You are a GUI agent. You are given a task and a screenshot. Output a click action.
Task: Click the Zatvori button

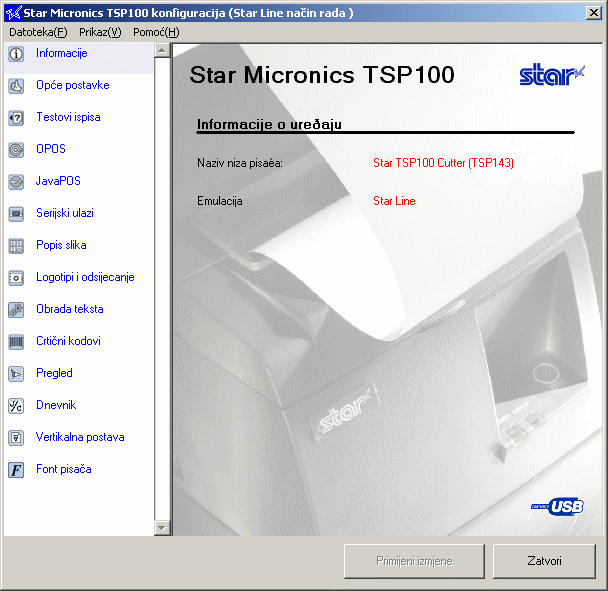pyautogui.click(x=544, y=561)
